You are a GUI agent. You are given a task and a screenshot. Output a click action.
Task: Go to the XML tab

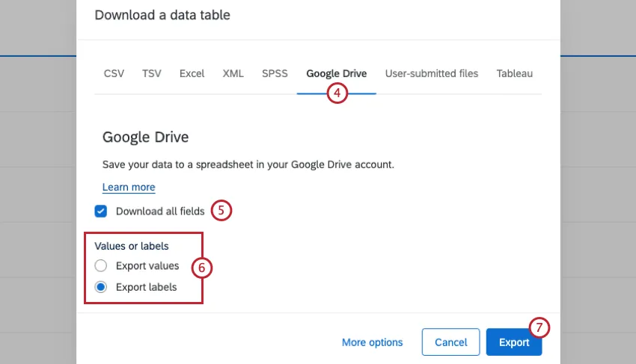233,73
